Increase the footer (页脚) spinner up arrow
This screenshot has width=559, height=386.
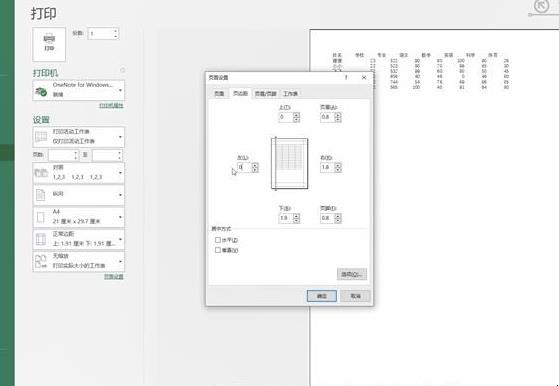tap(338, 216)
